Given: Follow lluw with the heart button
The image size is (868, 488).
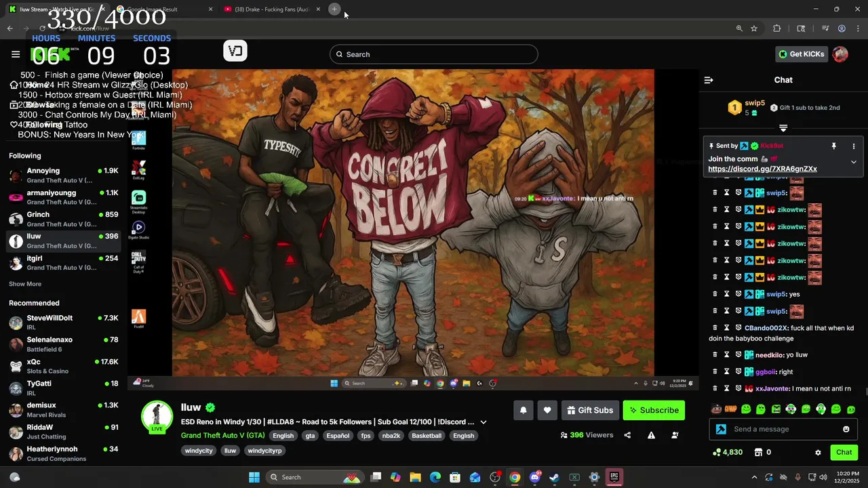Looking at the screenshot, I should coord(547,410).
